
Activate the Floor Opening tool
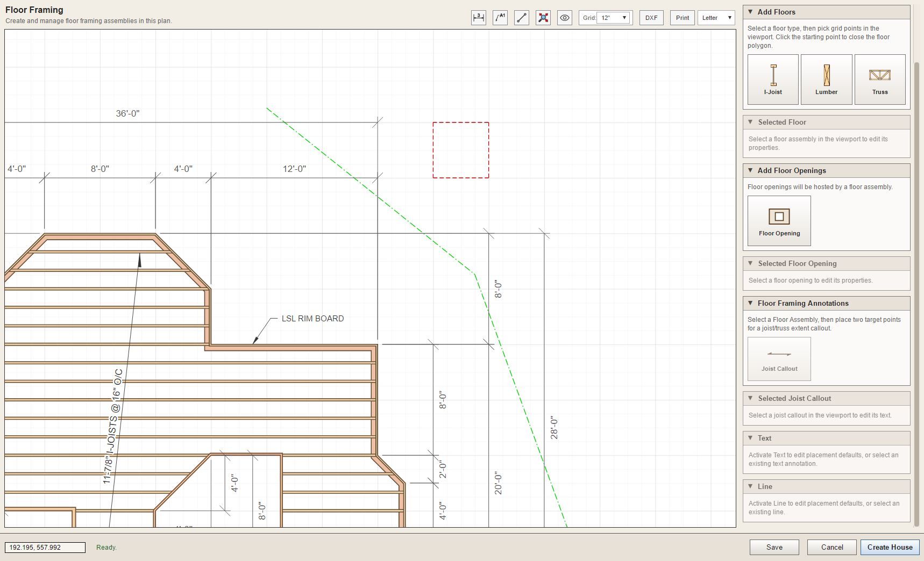[779, 221]
